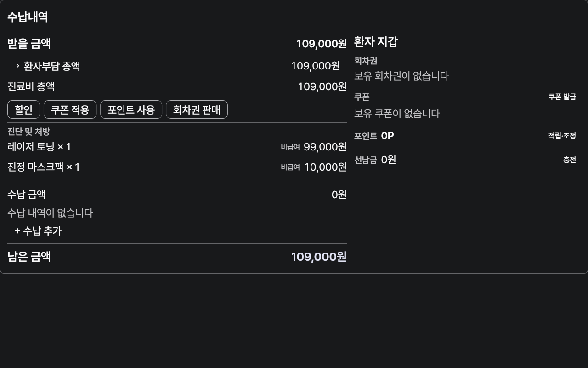Open 적립·조정 for points

(562, 136)
